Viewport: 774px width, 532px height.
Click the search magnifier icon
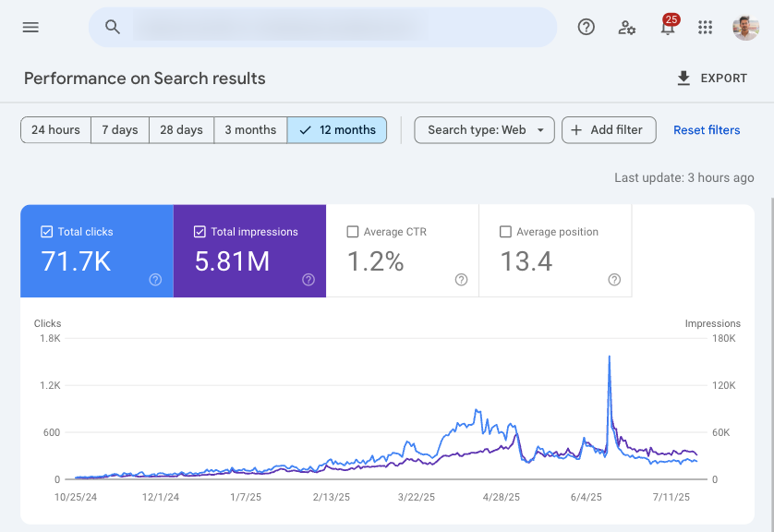(x=111, y=27)
